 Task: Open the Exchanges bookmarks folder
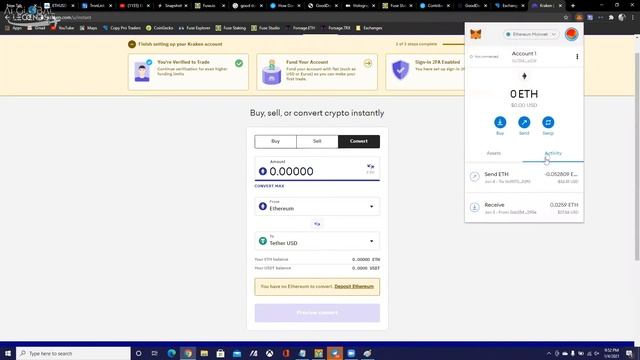coord(369,28)
